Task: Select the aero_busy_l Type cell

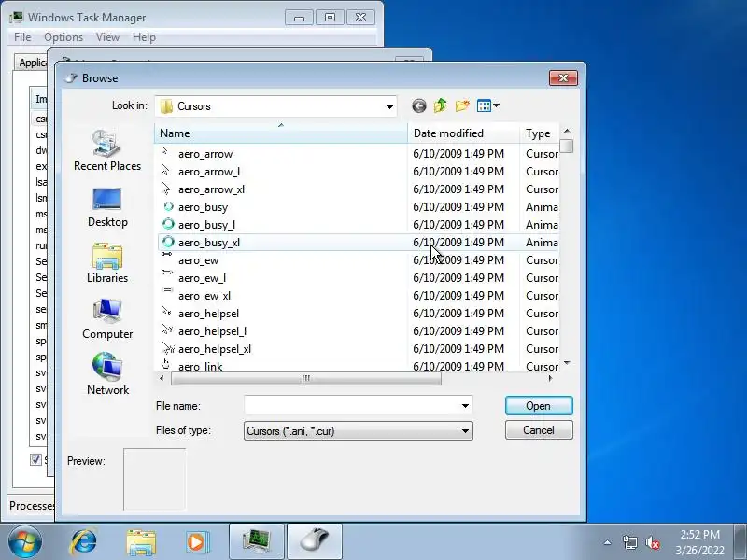Action: pyautogui.click(x=542, y=224)
